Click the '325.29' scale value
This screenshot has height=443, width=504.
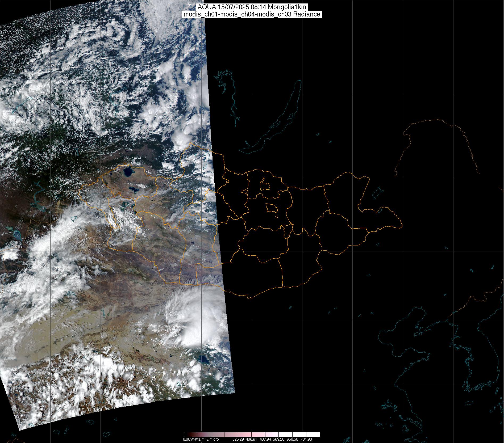pyautogui.click(x=238, y=440)
